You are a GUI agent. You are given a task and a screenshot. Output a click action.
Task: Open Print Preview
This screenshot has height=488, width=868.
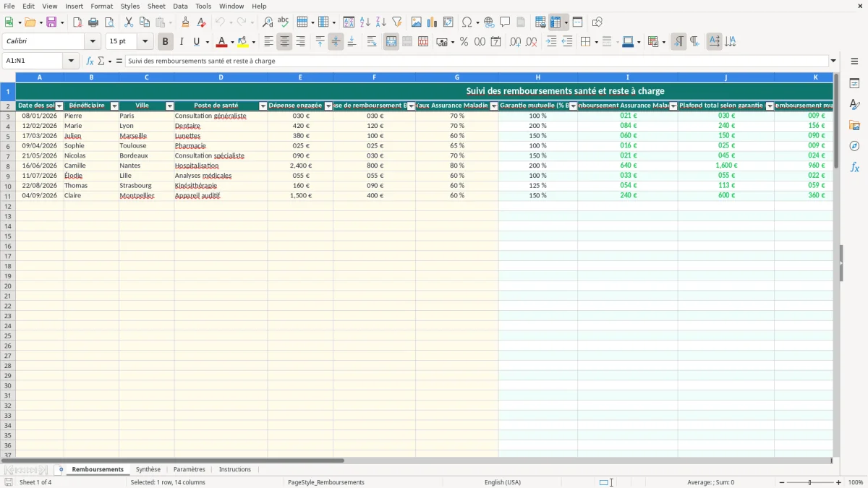[x=109, y=22]
